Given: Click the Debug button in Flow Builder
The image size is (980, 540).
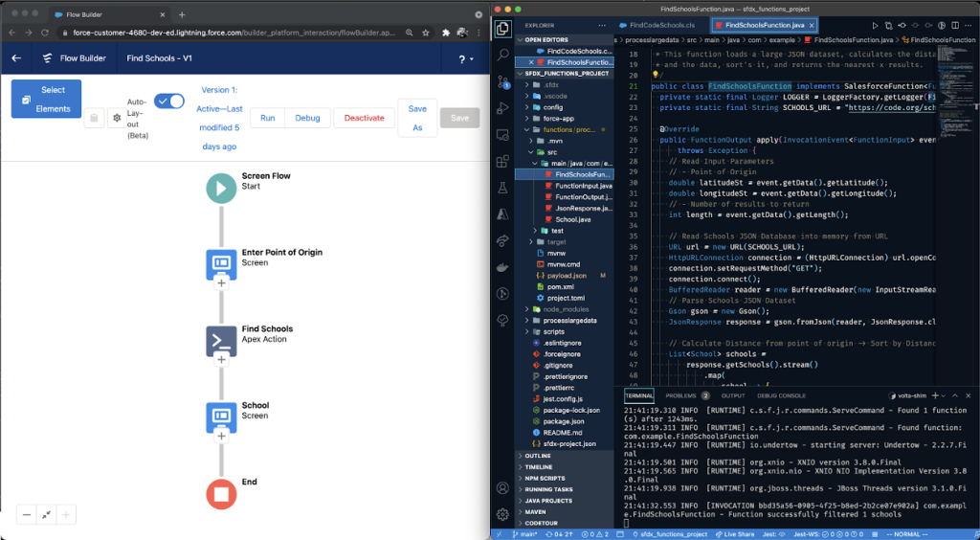Looking at the screenshot, I should 307,118.
